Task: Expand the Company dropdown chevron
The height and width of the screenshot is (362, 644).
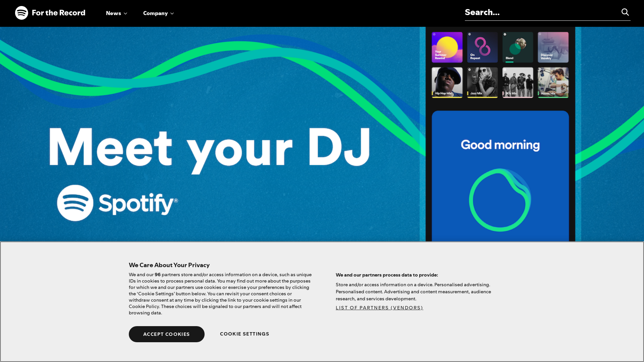Action: (x=172, y=14)
